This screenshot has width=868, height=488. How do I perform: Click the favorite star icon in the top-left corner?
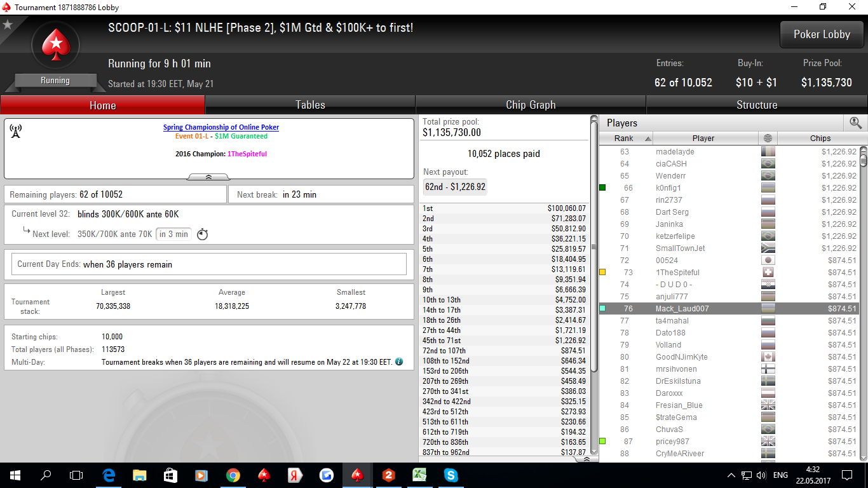pyautogui.click(x=8, y=25)
